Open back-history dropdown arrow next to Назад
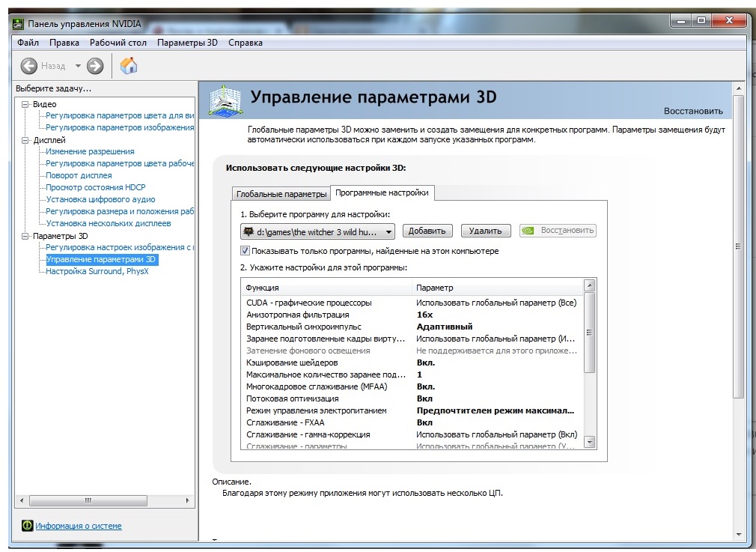756x552 pixels. pyautogui.click(x=77, y=66)
